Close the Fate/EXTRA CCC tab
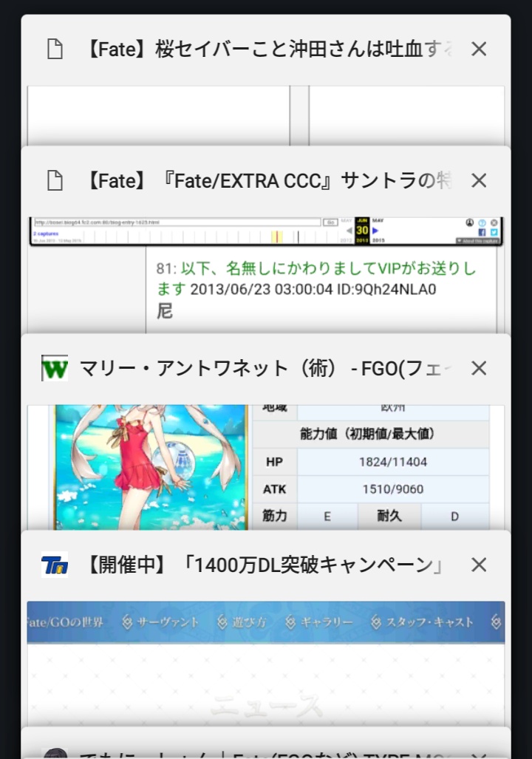This screenshot has height=759, width=532. point(479,180)
